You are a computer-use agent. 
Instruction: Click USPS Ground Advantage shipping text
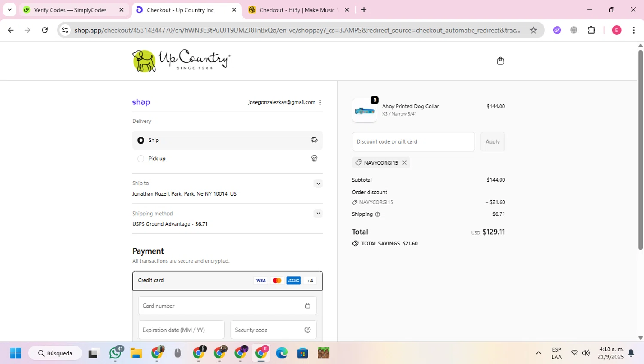click(161, 224)
